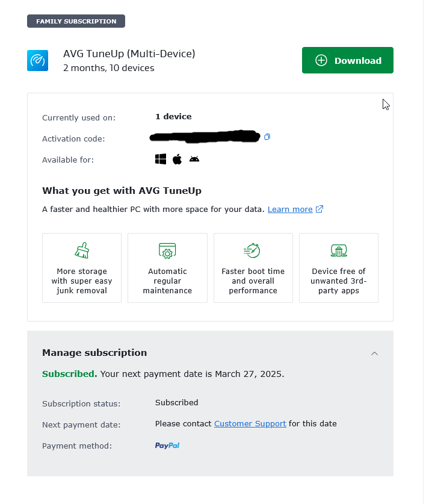Click the AVG TuneUp product icon
The width and height of the screenshot is (429, 504).
click(x=37, y=61)
